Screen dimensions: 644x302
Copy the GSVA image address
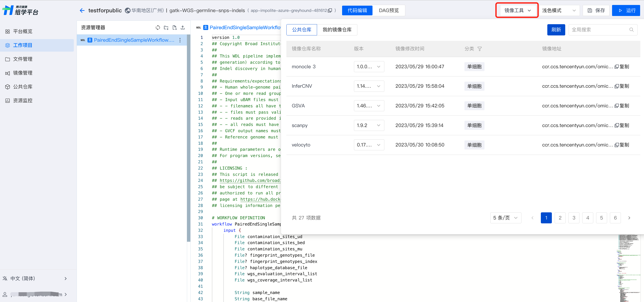click(x=622, y=106)
